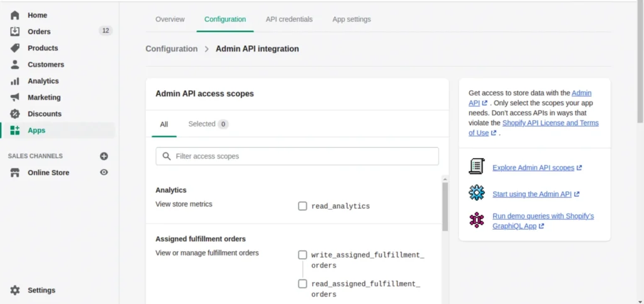Click the scopes list scrollbar thumb
The image size is (644, 304).
tap(445, 206)
